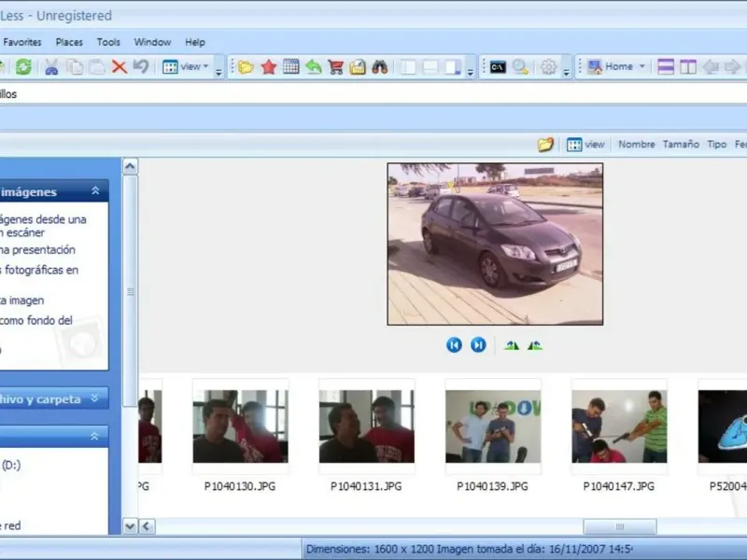Sort by Tamaño column
The image size is (747, 560).
(x=681, y=145)
